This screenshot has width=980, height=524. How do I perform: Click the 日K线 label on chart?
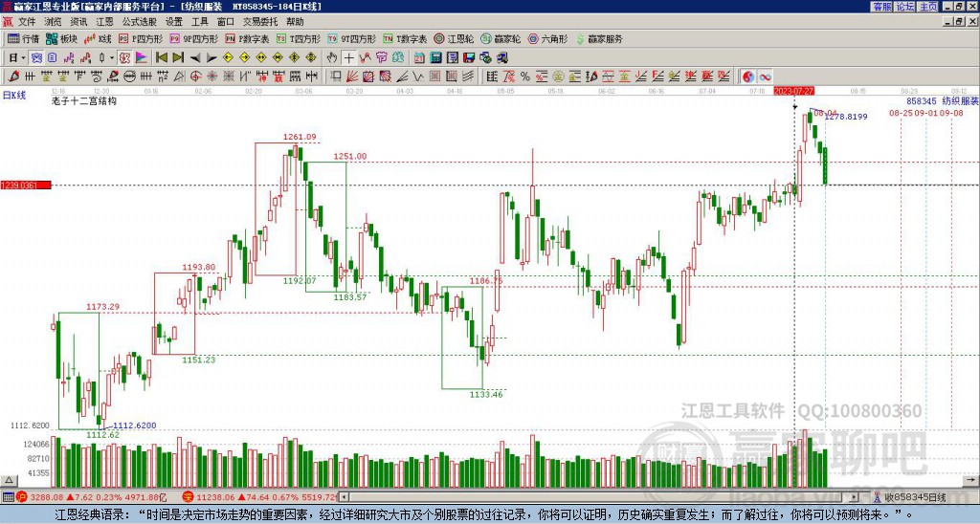pyautogui.click(x=13, y=95)
